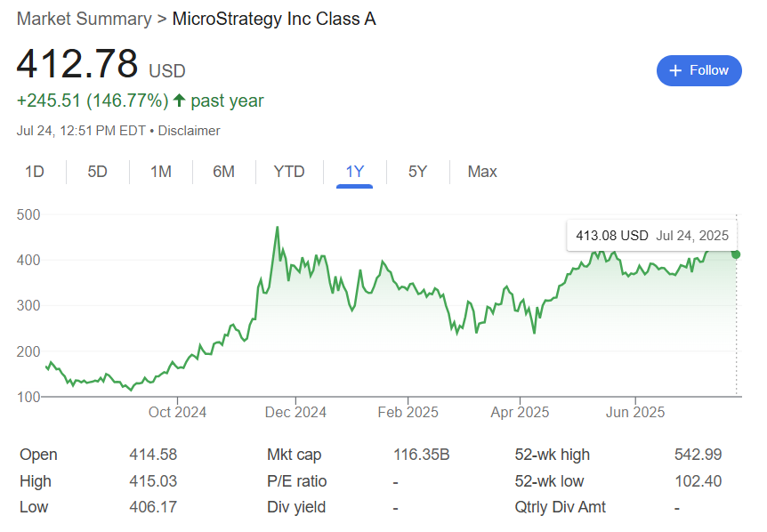Select the YTD chart tab
This screenshot has height=532, width=767.
(x=288, y=172)
